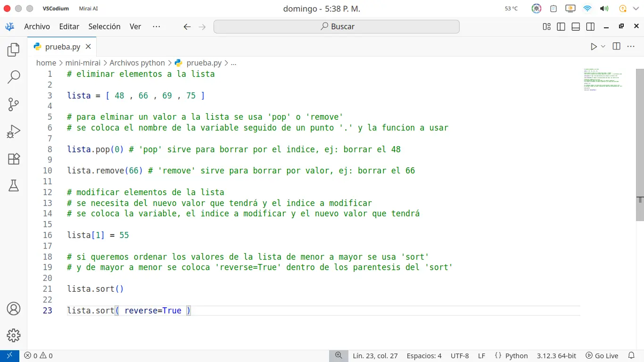Click the line 'lista[1] = 55'
Screen dimensions: 644x362
pos(98,235)
